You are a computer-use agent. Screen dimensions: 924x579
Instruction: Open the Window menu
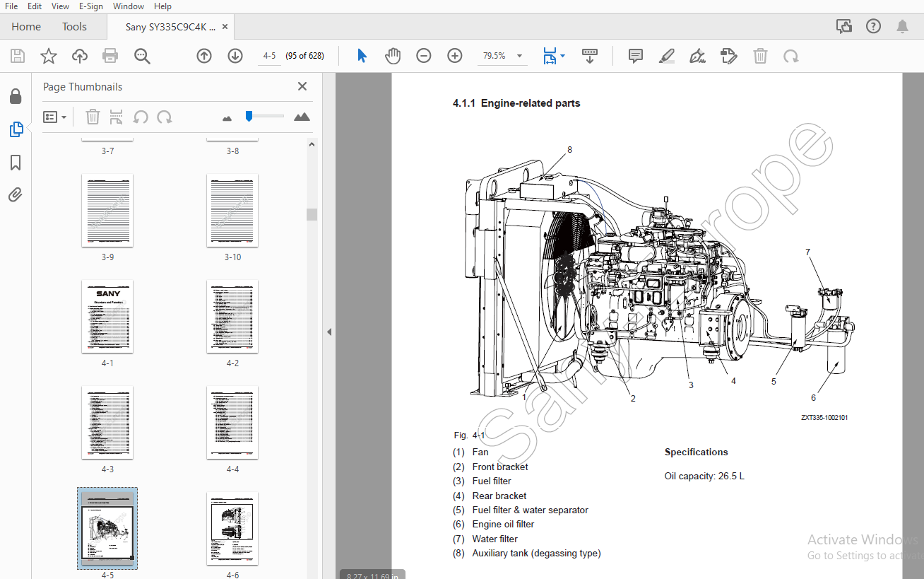pyautogui.click(x=129, y=6)
